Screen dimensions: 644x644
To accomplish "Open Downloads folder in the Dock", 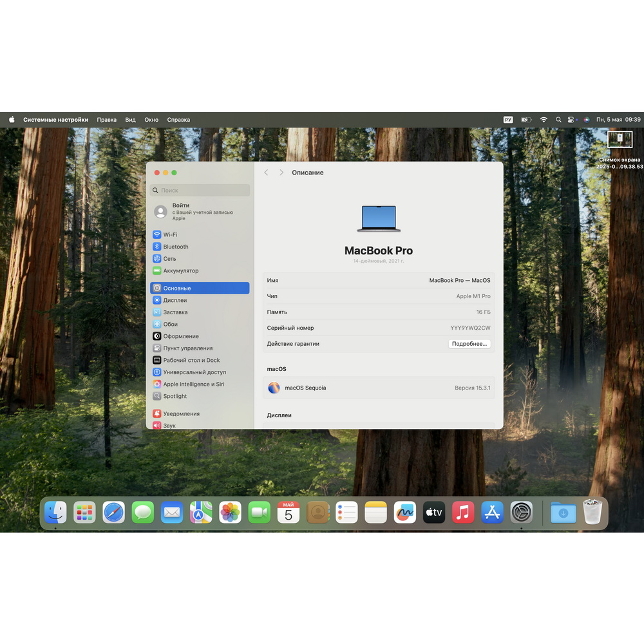I will (563, 512).
